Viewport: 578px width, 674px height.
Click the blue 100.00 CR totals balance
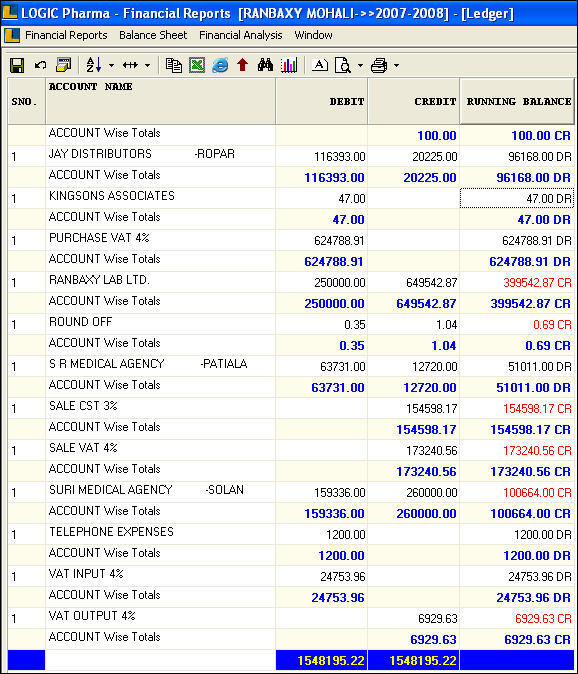click(x=541, y=136)
